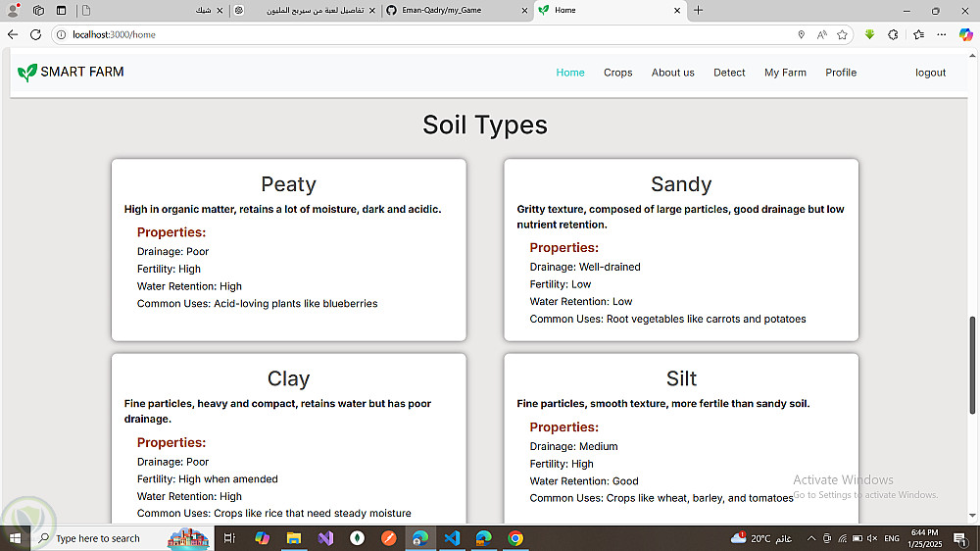Add this page to favorites via the star icon
The width and height of the screenshot is (980, 551).
(x=842, y=34)
